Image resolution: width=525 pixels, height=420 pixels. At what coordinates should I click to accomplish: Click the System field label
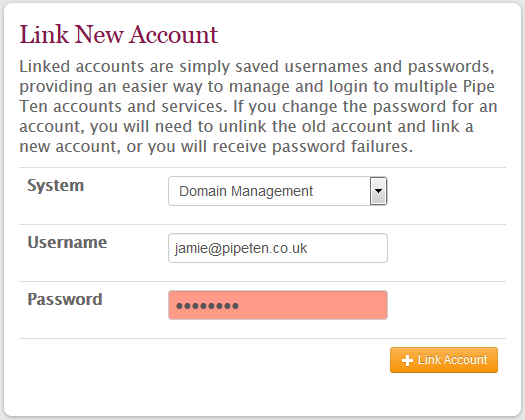pyautogui.click(x=56, y=186)
